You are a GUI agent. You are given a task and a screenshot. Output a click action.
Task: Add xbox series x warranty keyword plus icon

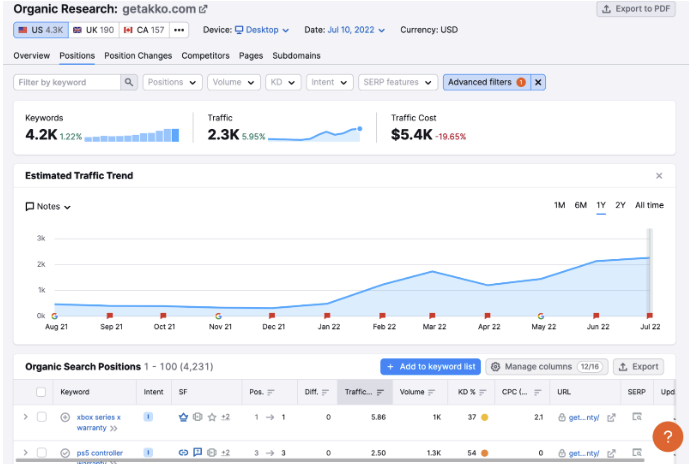(x=65, y=417)
